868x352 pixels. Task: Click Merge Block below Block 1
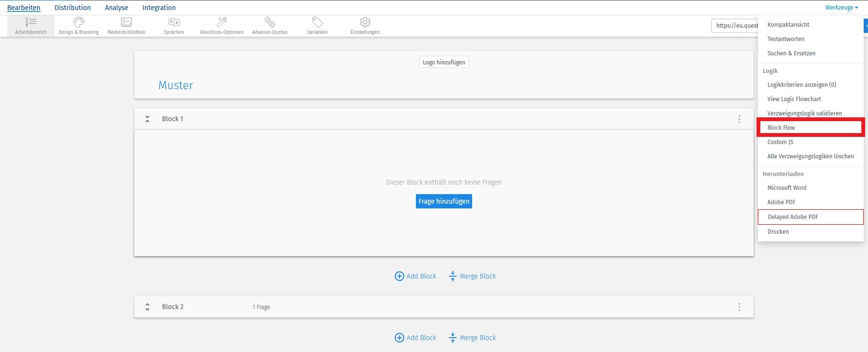click(472, 276)
